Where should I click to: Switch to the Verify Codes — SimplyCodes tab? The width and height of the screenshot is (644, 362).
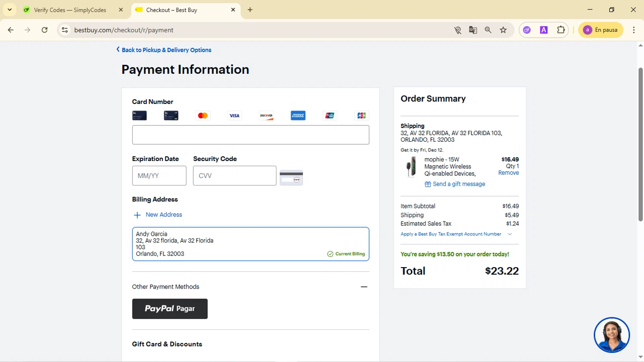point(70,10)
